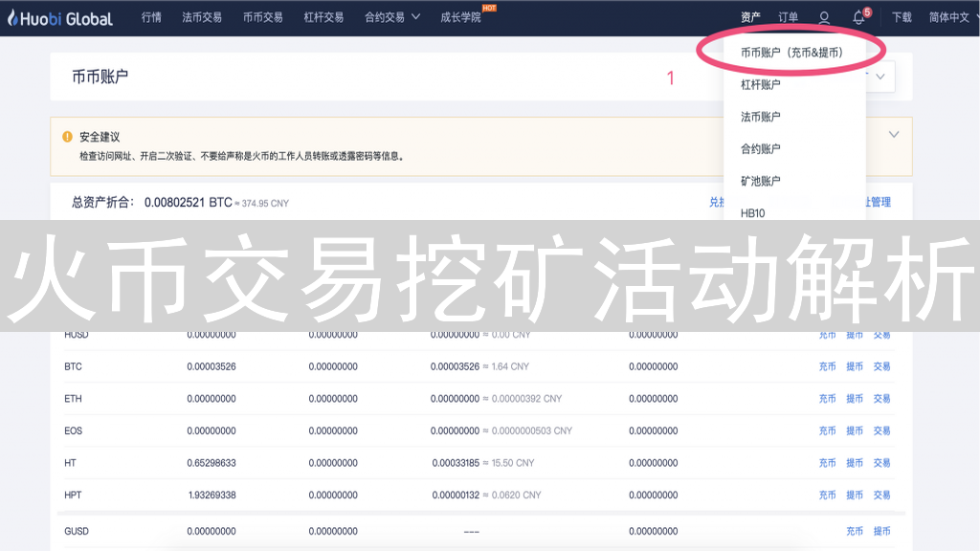980x551 pixels.
Task: Click HT available balance 0.65298633
Action: pyautogui.click(x=212, y=463)
